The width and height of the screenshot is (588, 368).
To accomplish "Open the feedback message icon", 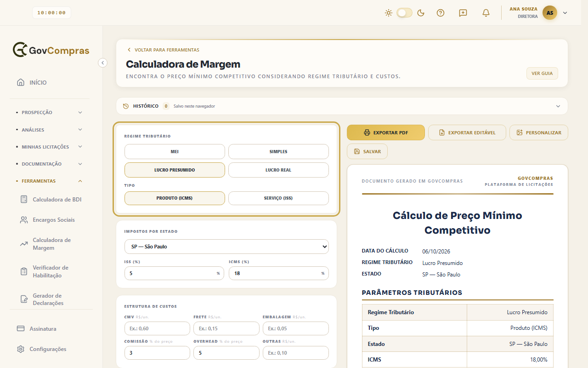I will coord(463,13).
